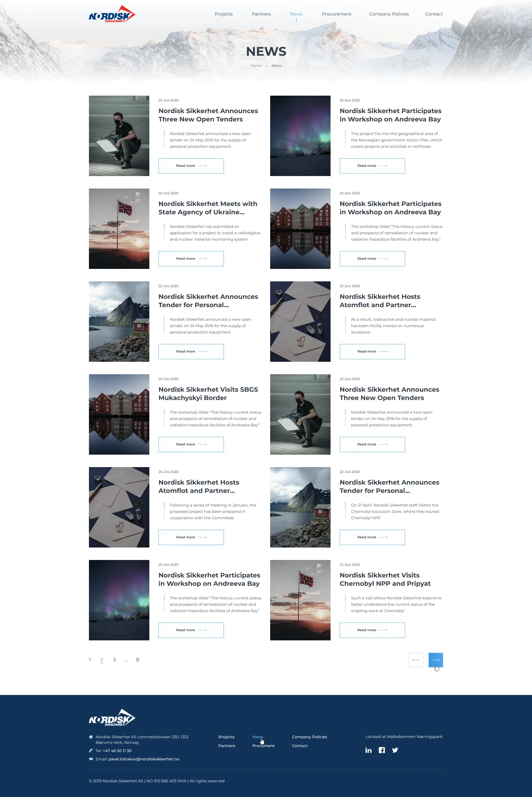Image resolution: width=532 pixels, height=797 pixels.
Task: Open the envelopes thumbnail in the right column
Action: [300, 322]
